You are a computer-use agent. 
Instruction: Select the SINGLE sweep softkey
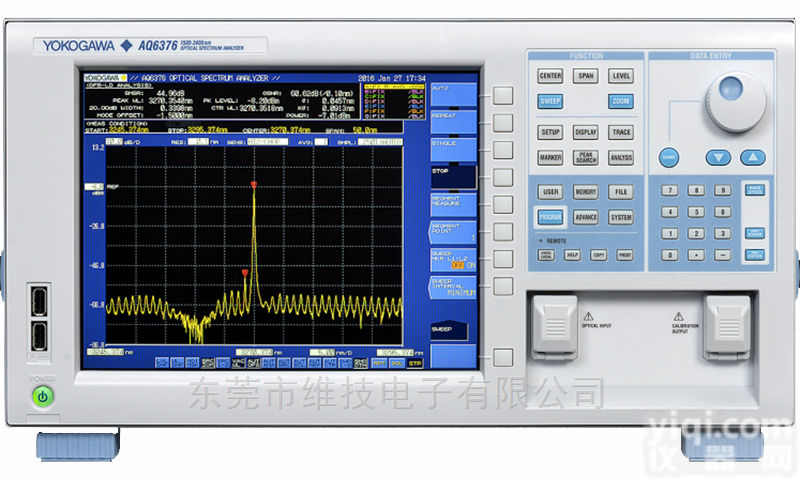453,147
